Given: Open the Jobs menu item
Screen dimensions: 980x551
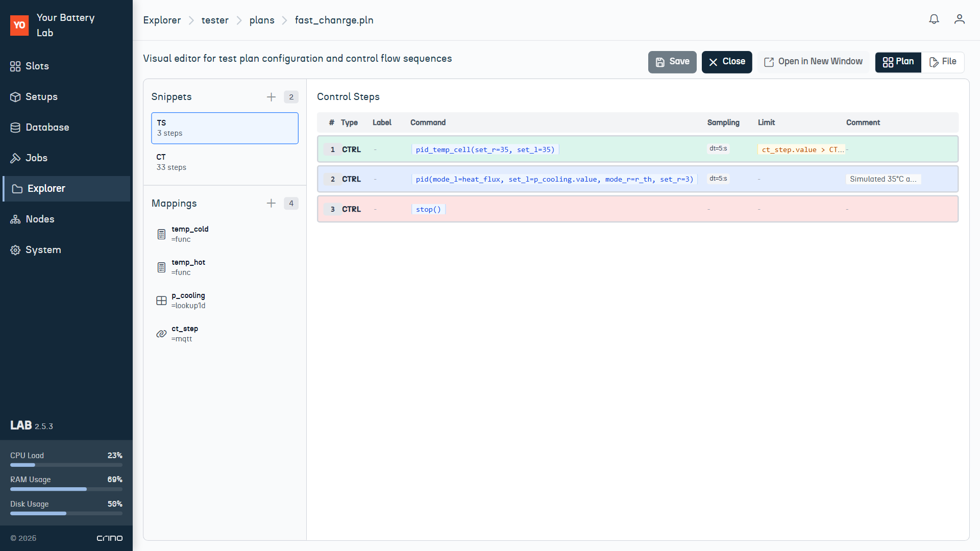Looking at the screenshot, I should (36, 158).
